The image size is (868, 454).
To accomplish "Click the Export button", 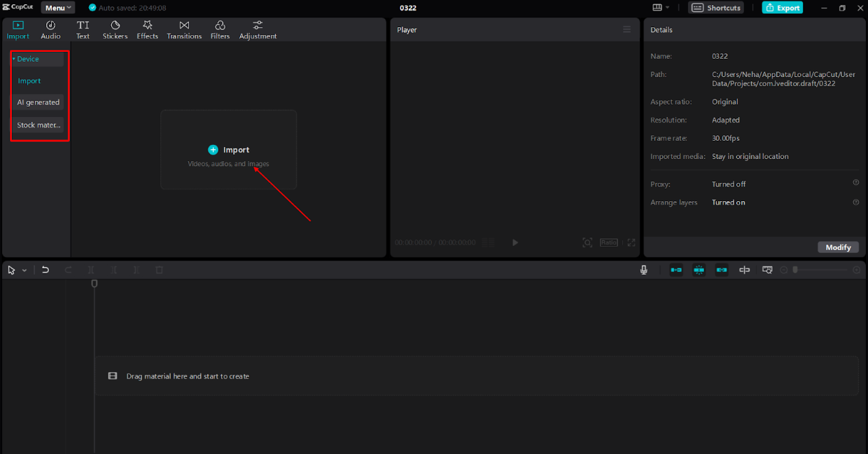I will [x=783, y=8].
